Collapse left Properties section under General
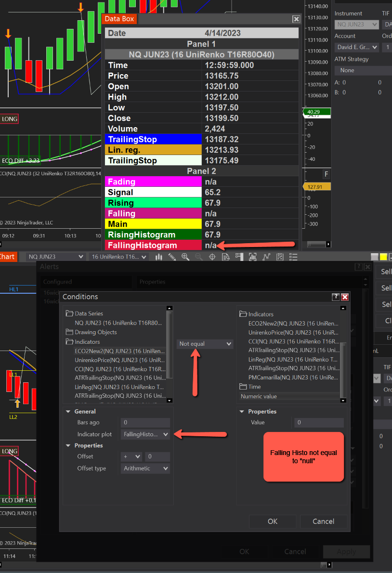392x573 pixels. pyautogui.click(x=68, y=445)
